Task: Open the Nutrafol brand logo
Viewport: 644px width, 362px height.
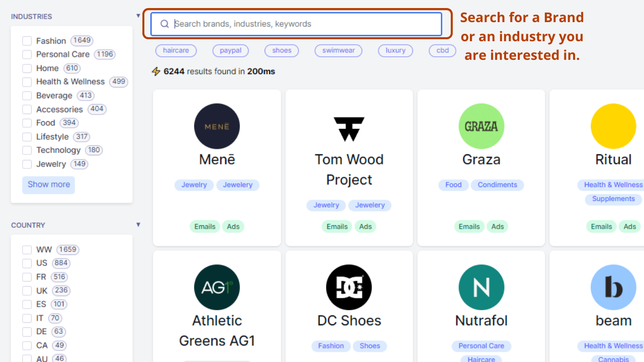Action: point(481,287)
